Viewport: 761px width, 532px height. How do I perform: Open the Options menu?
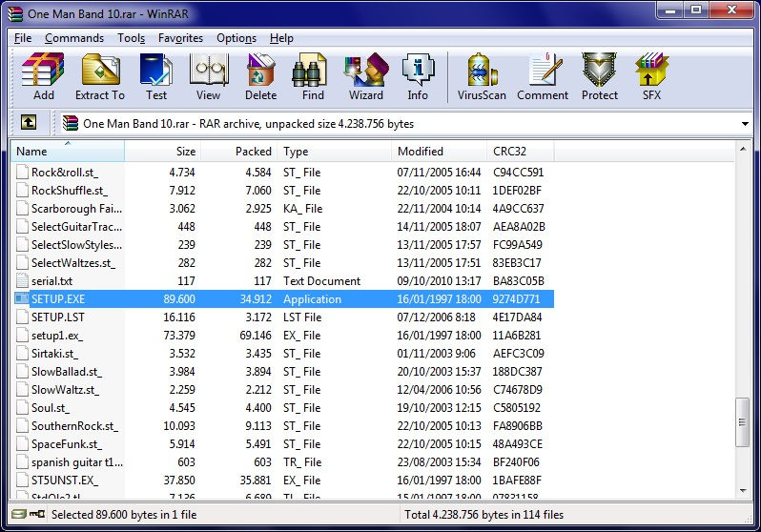pos(237,38)
